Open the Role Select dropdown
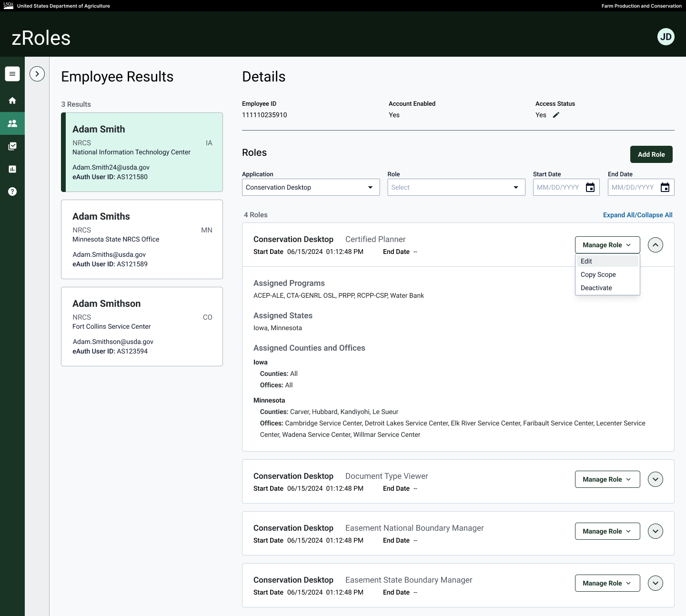Screen dimensions: 686x616 pos(456,187)
